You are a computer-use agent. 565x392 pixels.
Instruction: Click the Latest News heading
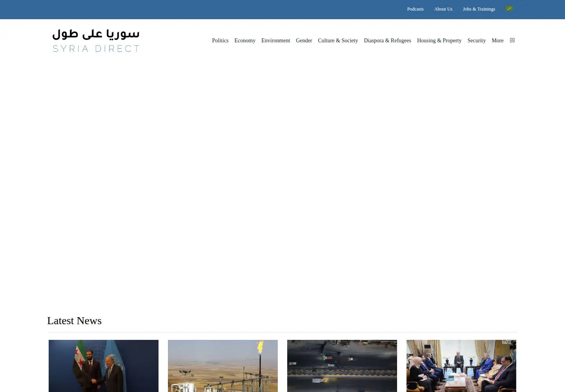coord(74,321)
